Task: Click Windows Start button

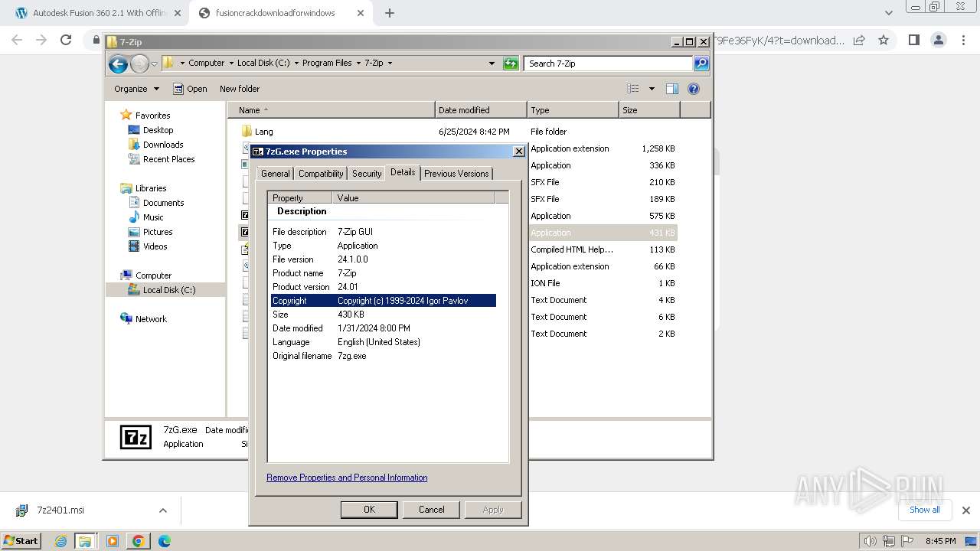Action: click(x=21, y=541)
